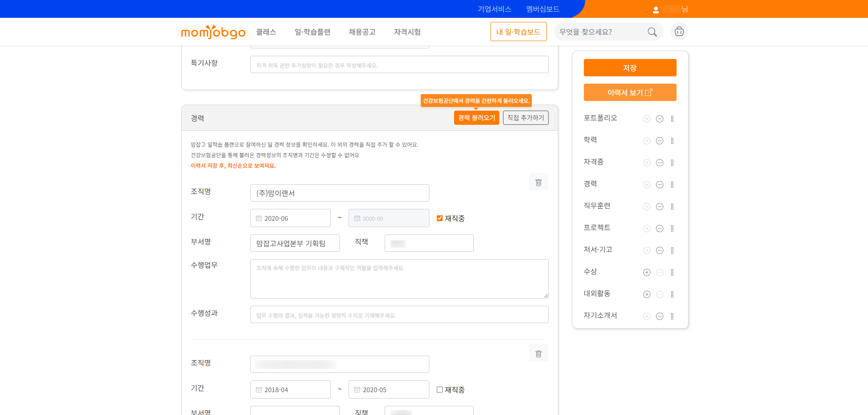Click the plus icon next to 대외활동
868x415 pixels.
click(646, 294)
